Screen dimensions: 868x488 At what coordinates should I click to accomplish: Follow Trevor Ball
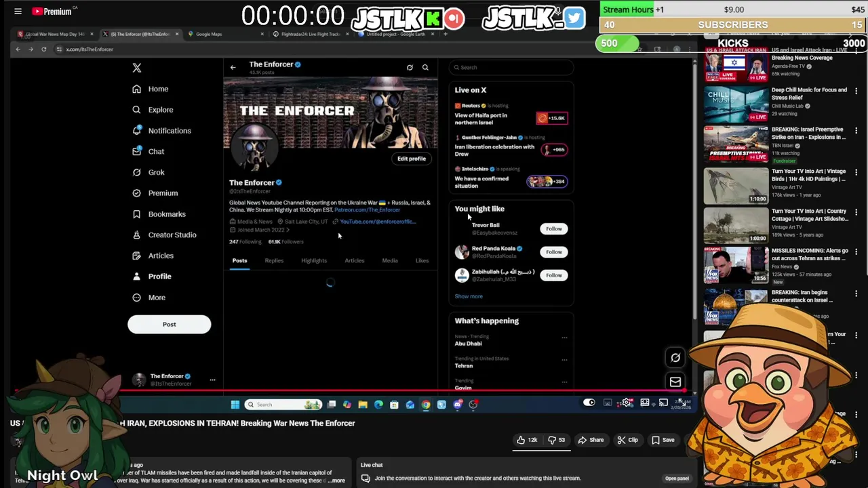tap(554, 229)
